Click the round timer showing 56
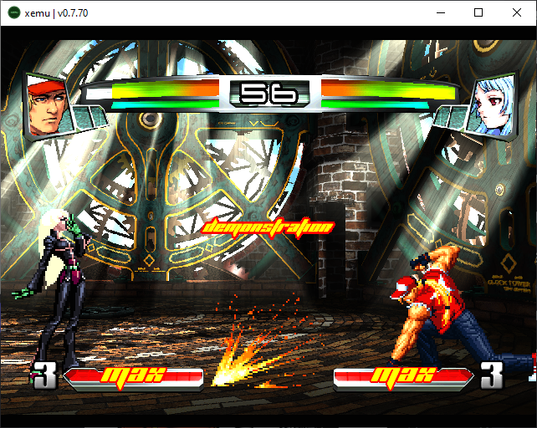Image resolution: width=537 pixels, height=428 pixels. (269, 93)
